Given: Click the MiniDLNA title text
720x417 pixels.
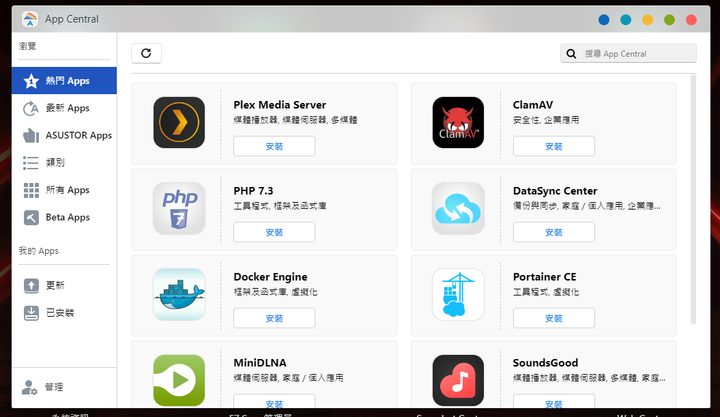Looking at the screenshot, I should coord(259,363).
